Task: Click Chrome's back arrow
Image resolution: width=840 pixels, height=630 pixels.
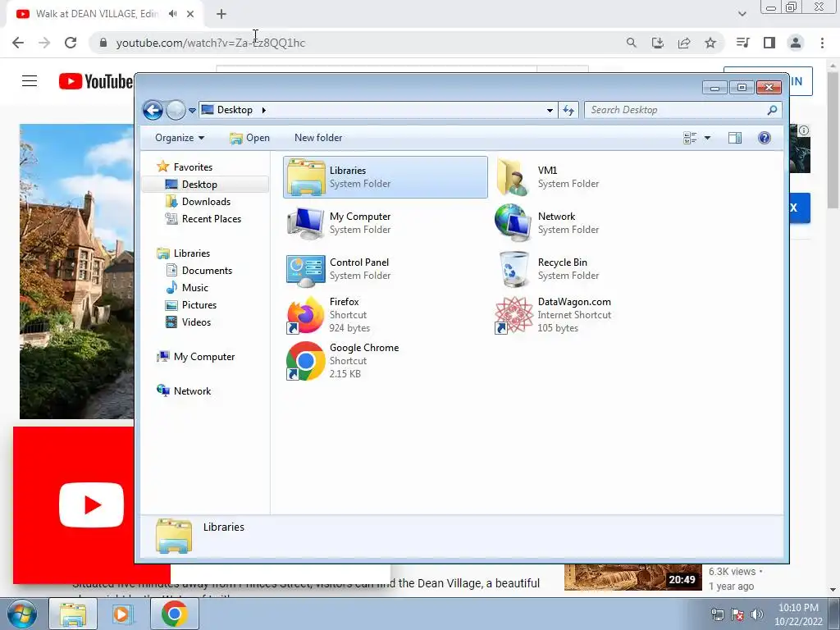Action: pos(18,43)
